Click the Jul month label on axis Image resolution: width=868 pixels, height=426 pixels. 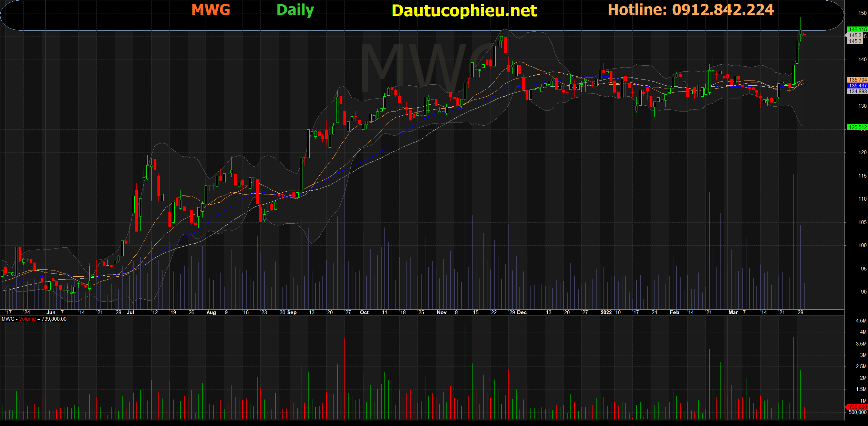130,312
